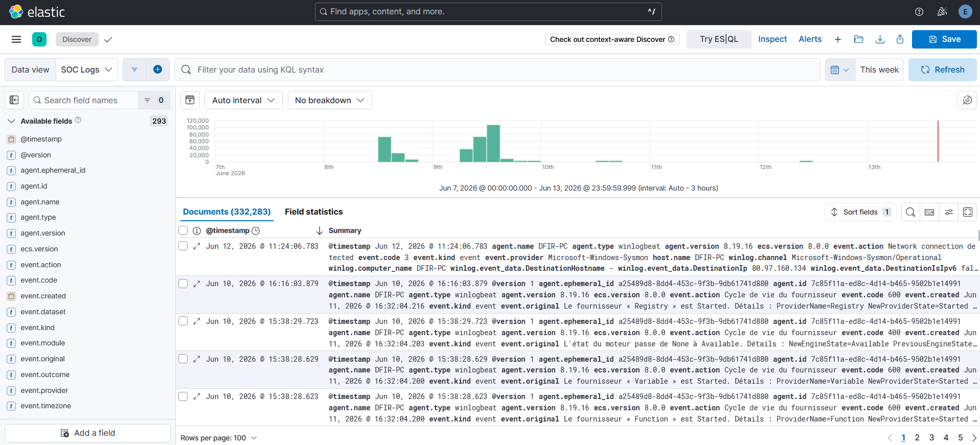This screenshot has height=445, width=980.
Task: Open display settings sliders icon
Action: coord(949,212)
